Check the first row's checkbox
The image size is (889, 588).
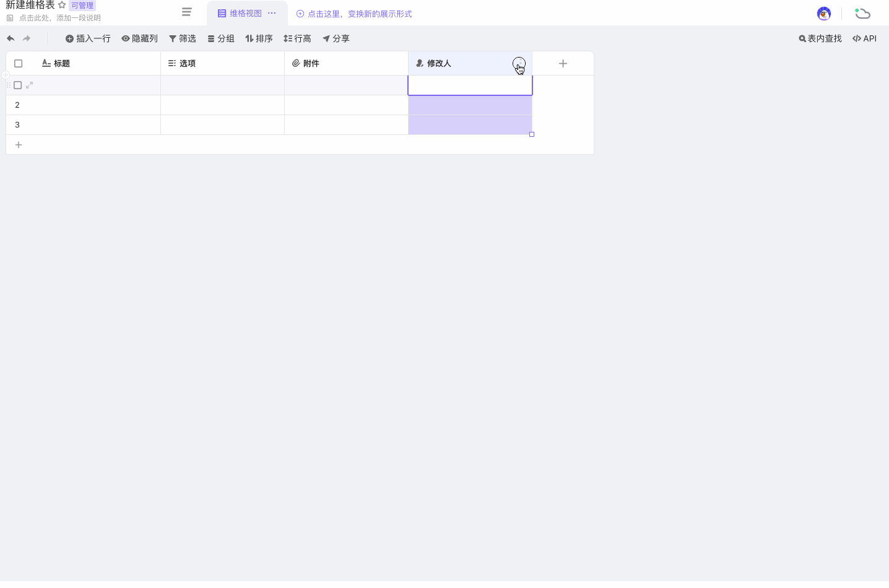point(18,85)
